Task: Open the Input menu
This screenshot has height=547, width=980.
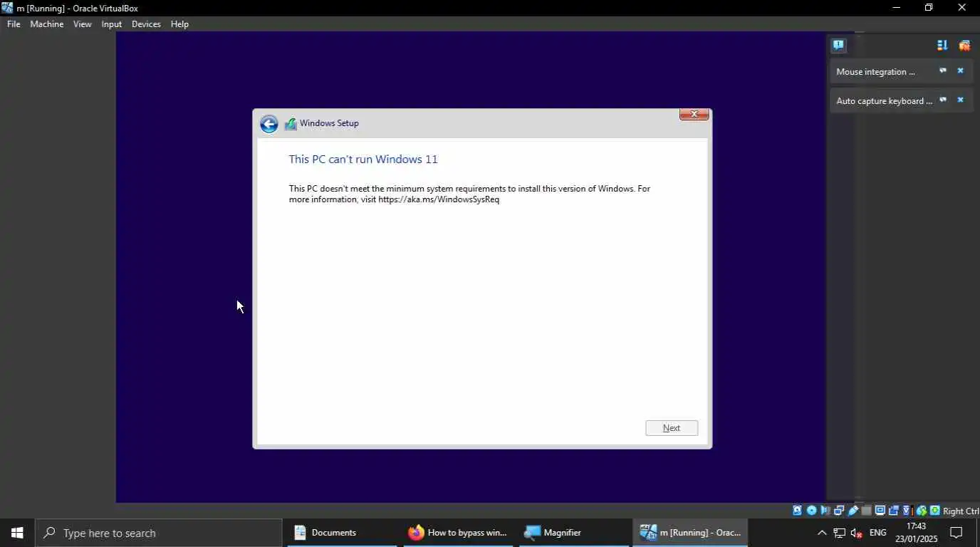Action: tap(111, 24)
